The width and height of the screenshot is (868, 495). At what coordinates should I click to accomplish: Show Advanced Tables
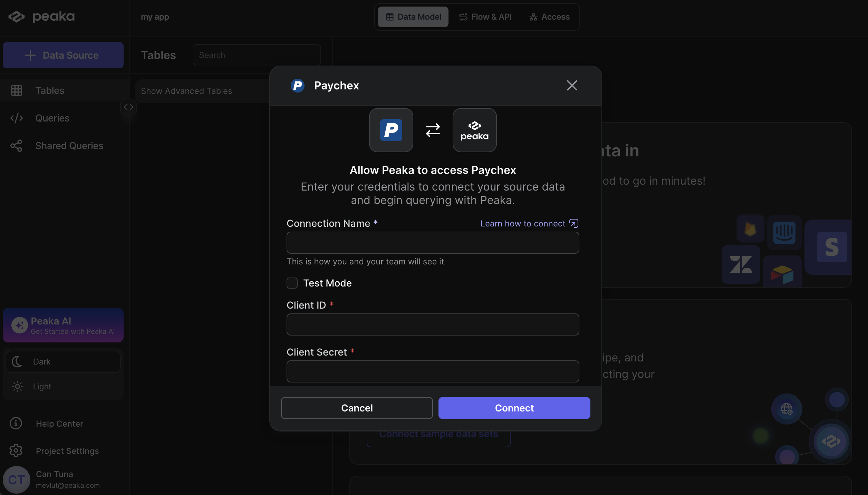186,91
